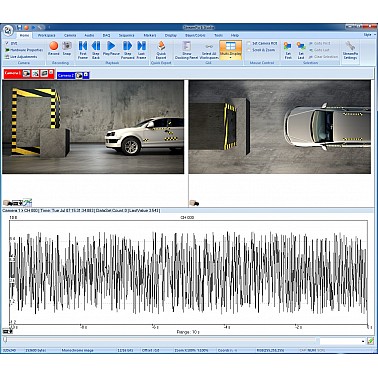The width and height of the screenshot is (378, 378).
Task: Click the Save icon in quick access toolbar
Action: pos(19,27)
